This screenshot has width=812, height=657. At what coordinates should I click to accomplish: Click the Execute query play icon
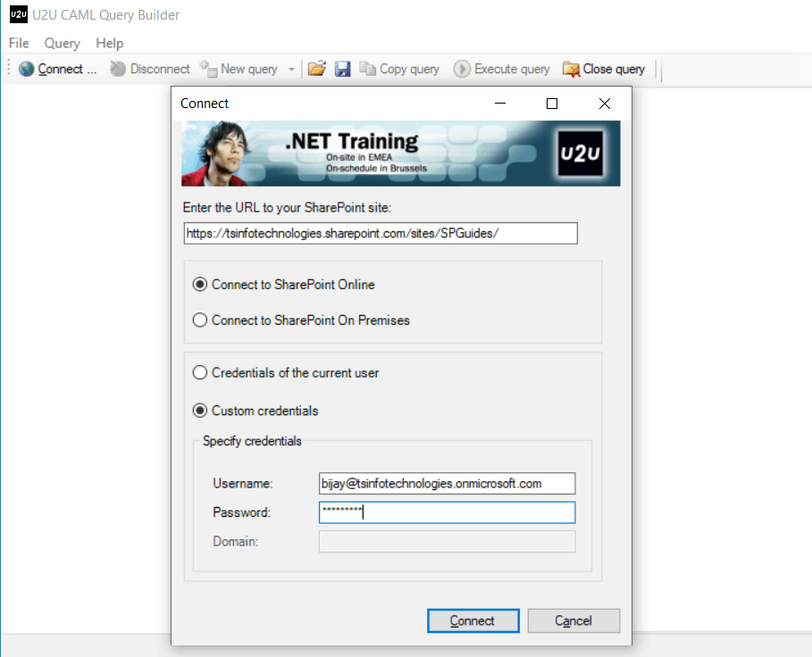(462, 69)
